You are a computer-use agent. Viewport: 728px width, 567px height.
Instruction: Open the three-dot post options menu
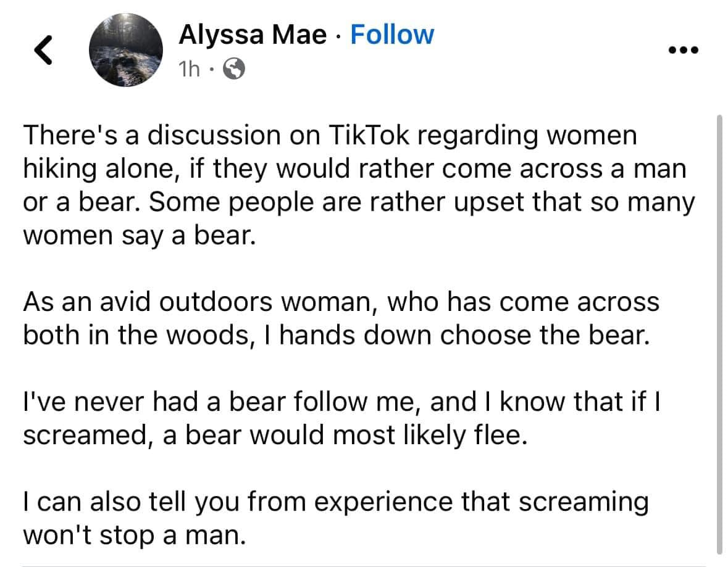pyautogui.click(x=683, y=49)
